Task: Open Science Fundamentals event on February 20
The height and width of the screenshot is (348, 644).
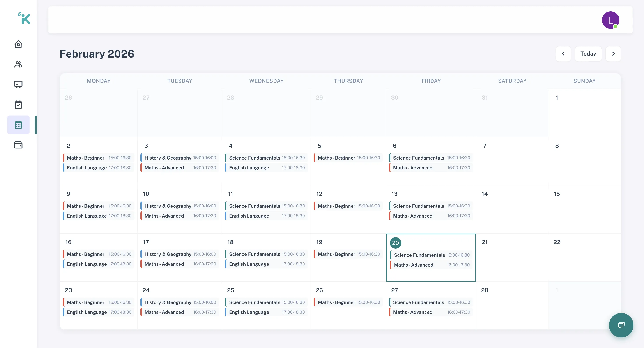Action: [431, 255]
